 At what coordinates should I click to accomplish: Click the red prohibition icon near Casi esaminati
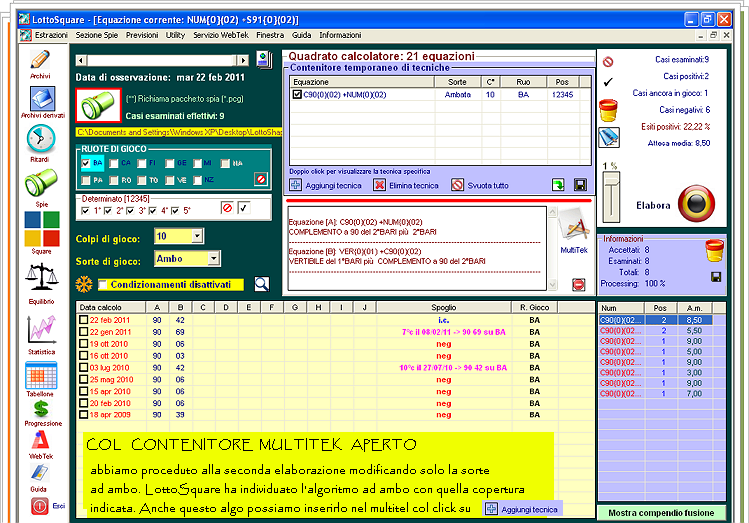pos(608,62)
